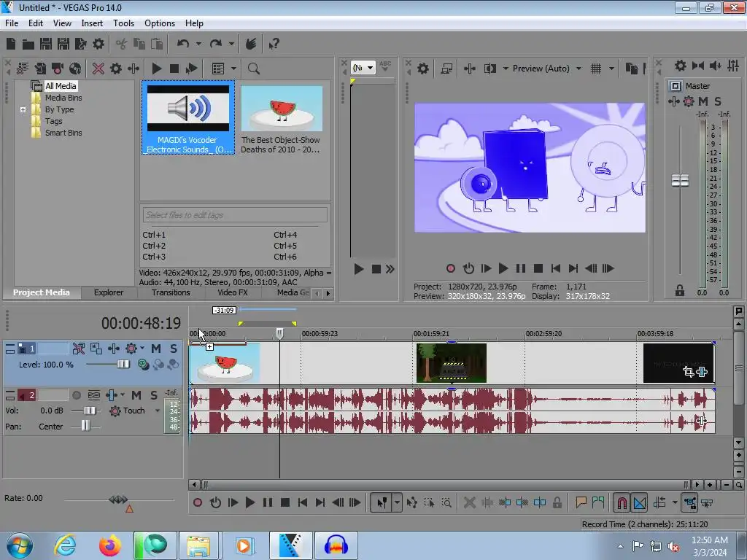Click the Open project folder icon
747x560 pixels.
coord(28,44)
